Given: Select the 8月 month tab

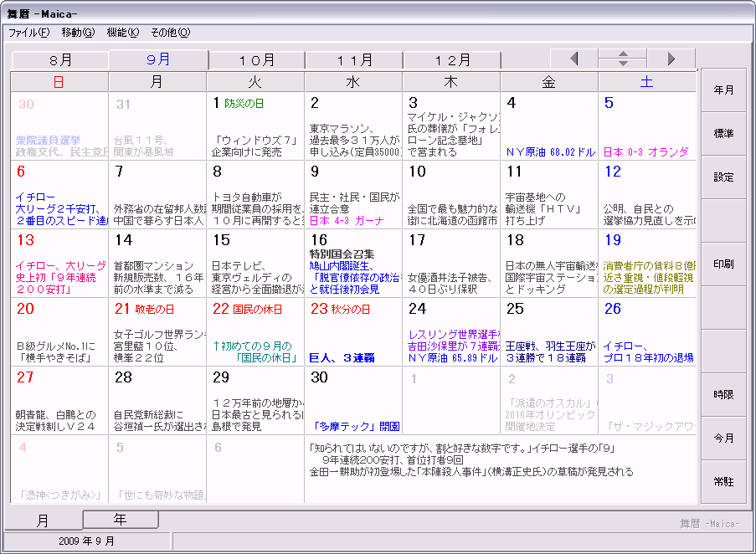Looking at the screenshot, I should 60,60.
